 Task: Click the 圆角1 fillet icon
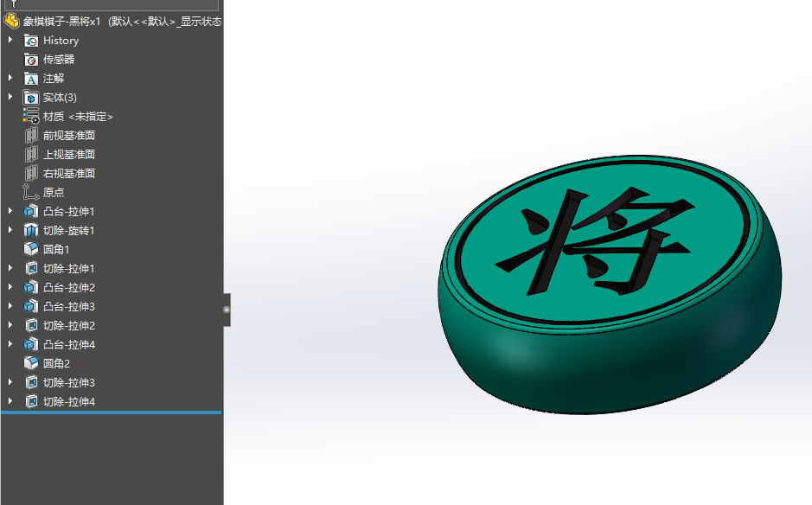coord(31,249)
